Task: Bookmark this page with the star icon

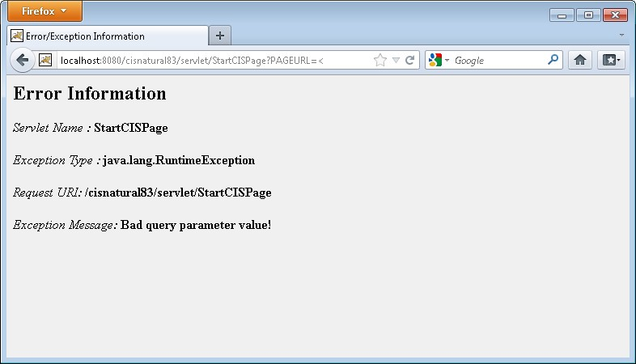Action: tap(380, 61)
